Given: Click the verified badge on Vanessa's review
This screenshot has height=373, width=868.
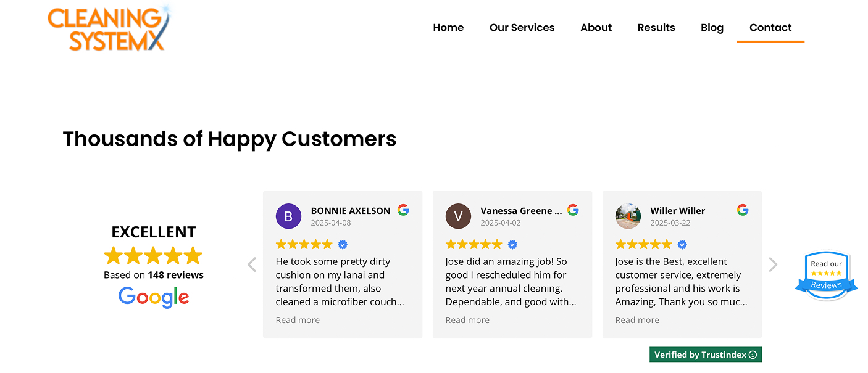Looking at the screenshot, I should (x=512, y=245).
